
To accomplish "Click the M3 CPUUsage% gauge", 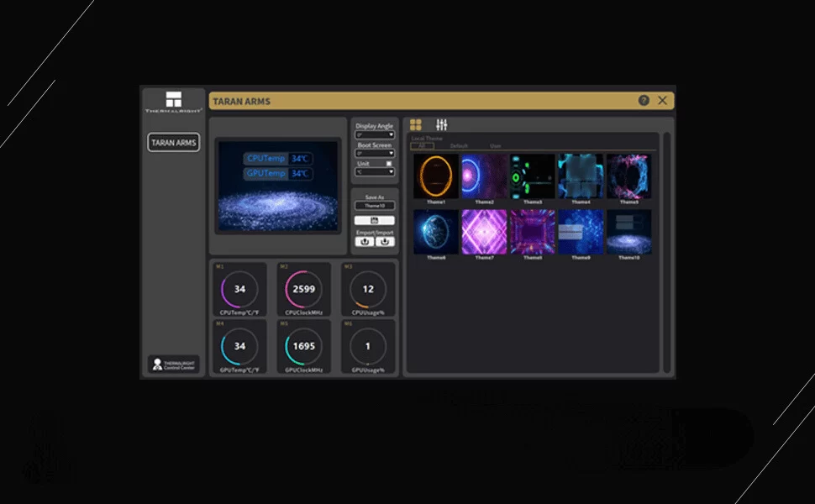I will pos(368,290).
